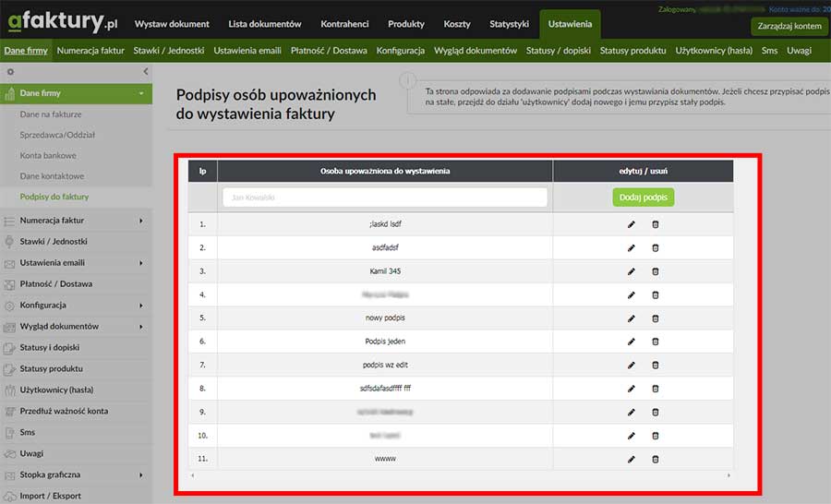Click pencil icon in row 10
Viewport: 831px width, 504px height.
tap(632, 436)
